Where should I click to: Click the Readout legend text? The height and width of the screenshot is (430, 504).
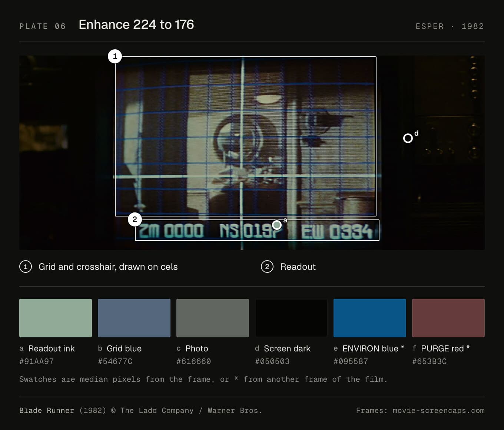(x=298, y=267)
